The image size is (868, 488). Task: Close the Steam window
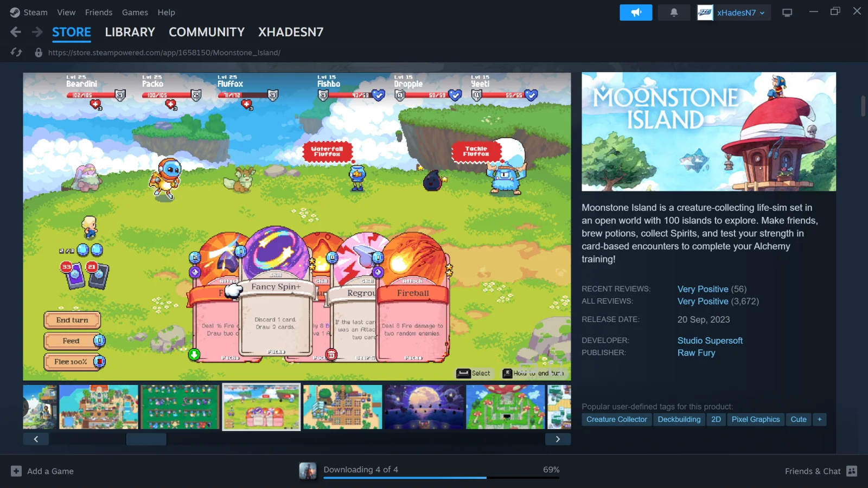pyautogui.click(x=857, y=11)
